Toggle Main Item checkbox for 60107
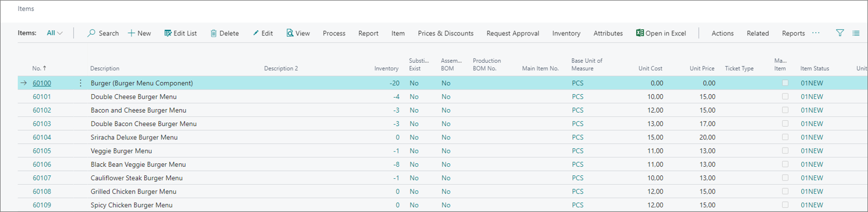The image size is (868, 212). pos(785,178)
